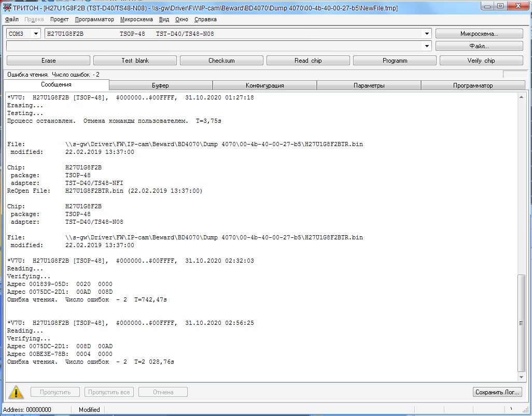This screenshot has width=532, height=416.
Task: Save log with Сохранить Лог button
Action: pyautogui.click(x=497, y=392)
